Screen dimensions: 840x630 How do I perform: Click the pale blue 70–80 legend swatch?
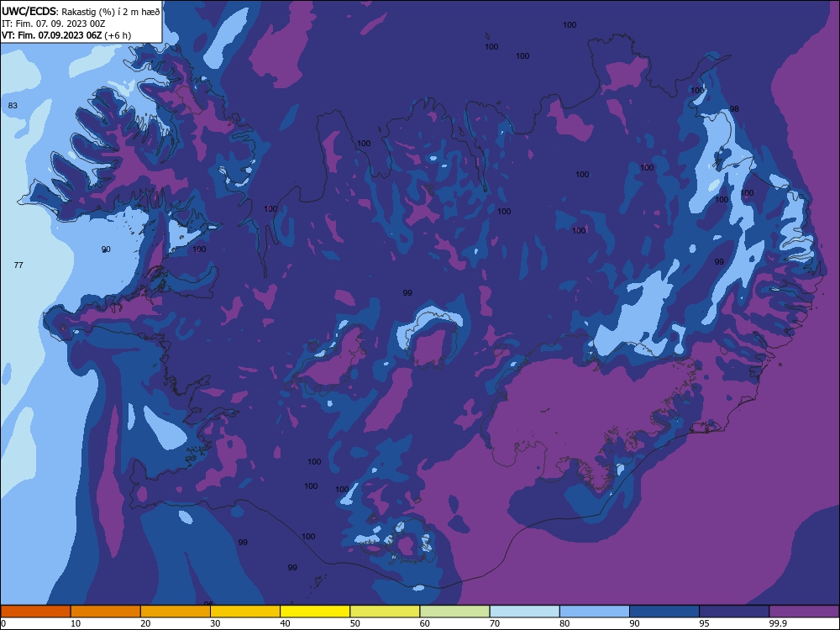click(x=525, y=612)
